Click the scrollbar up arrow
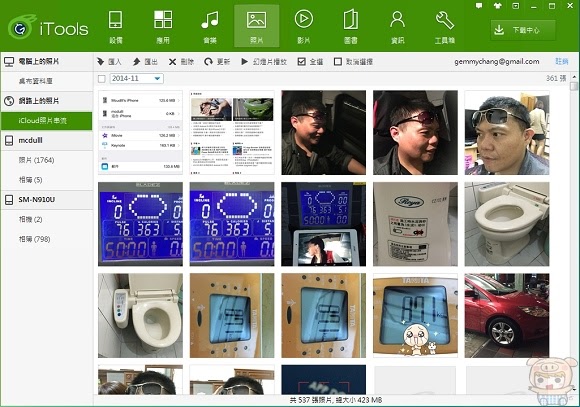This screenshot has width=580, height=407. tap(574, 77)
